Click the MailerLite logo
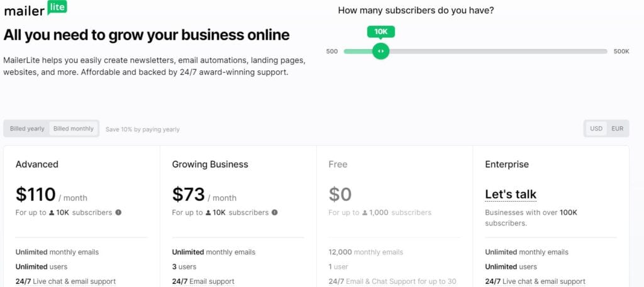This screenshot has height=287, width=644. tap(35, 8)
